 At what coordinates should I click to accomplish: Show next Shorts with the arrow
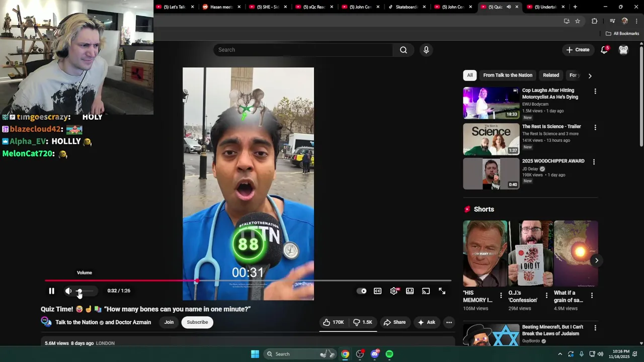[597, 260]
